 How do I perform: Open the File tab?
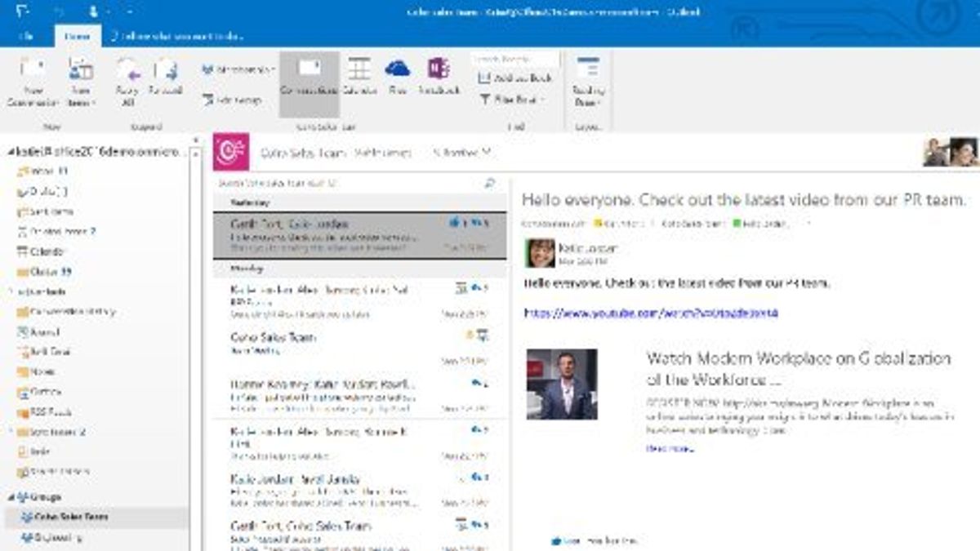(x=25, y=36)
